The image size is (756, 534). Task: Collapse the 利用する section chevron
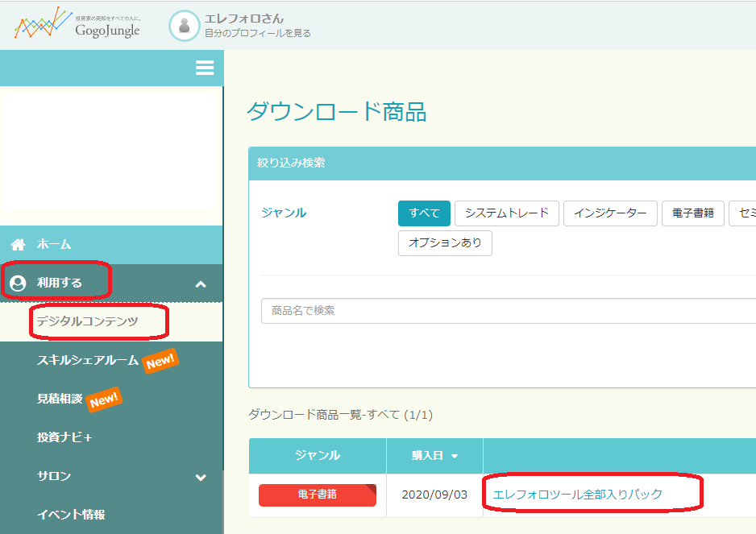201,284
